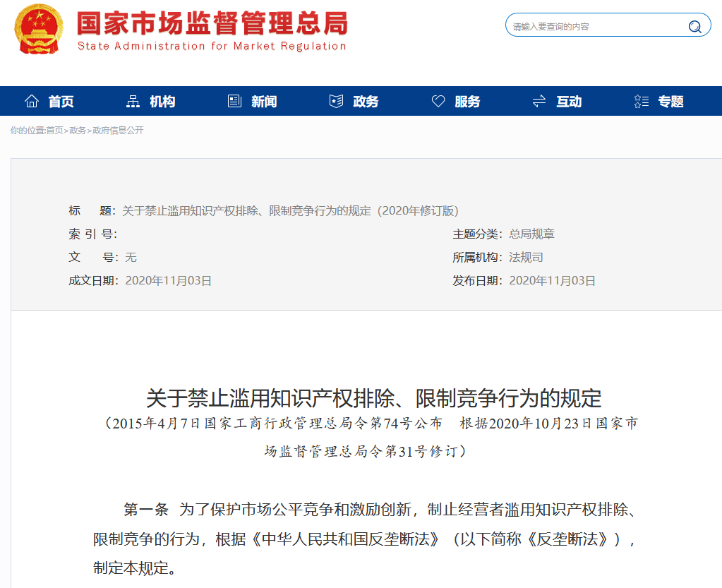Image resolution: width=722 pixels, height=588 pixels.
Task: Open the 政府信息公开 breadcrumb link
Action: (x=118, y=131)
